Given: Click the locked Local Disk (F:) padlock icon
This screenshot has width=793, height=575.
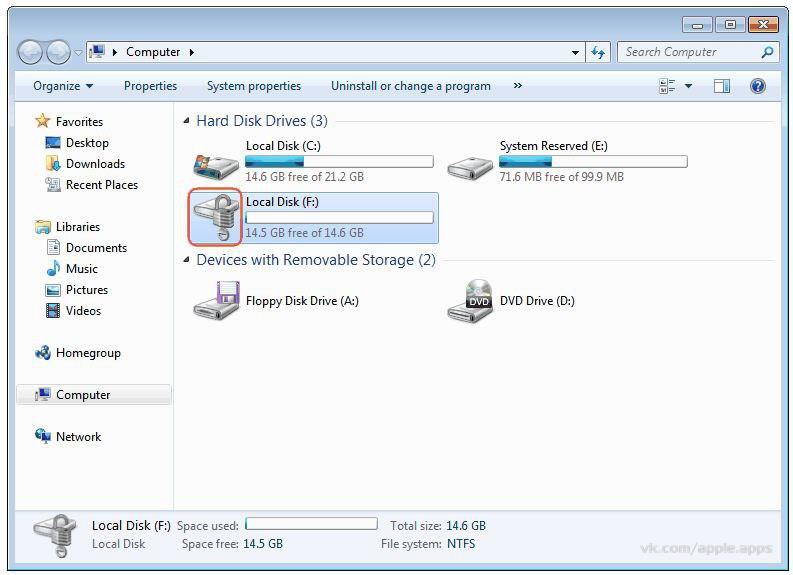Looking at the screenshot, I should point(216,217).
